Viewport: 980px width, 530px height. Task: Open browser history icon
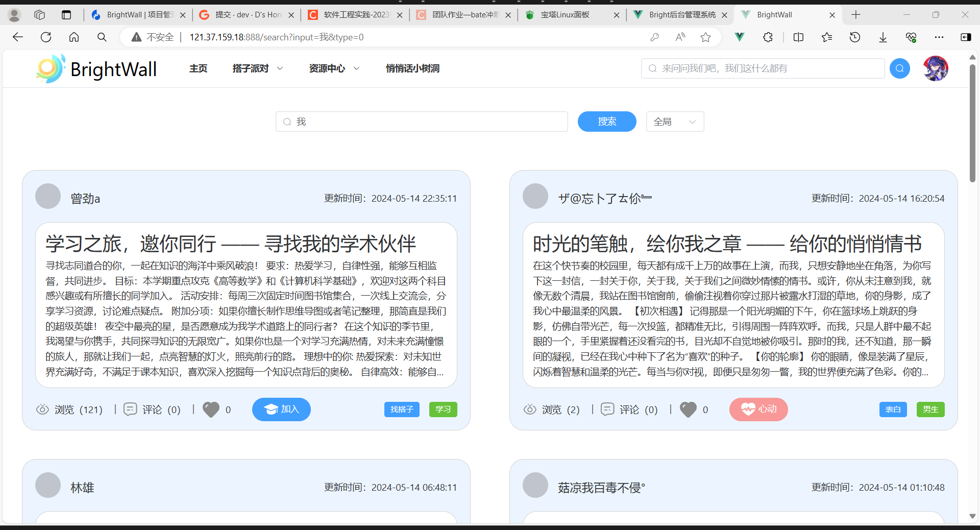[855, 37]
